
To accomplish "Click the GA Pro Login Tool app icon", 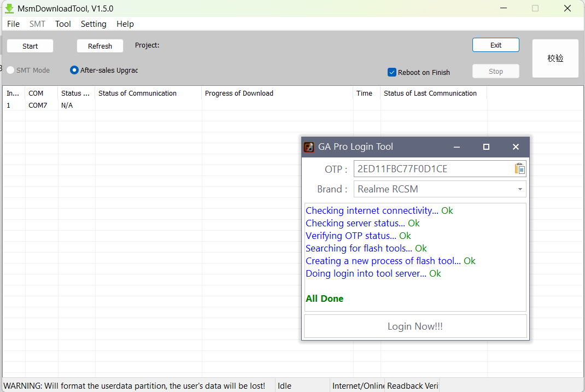I will coord(309,147).
